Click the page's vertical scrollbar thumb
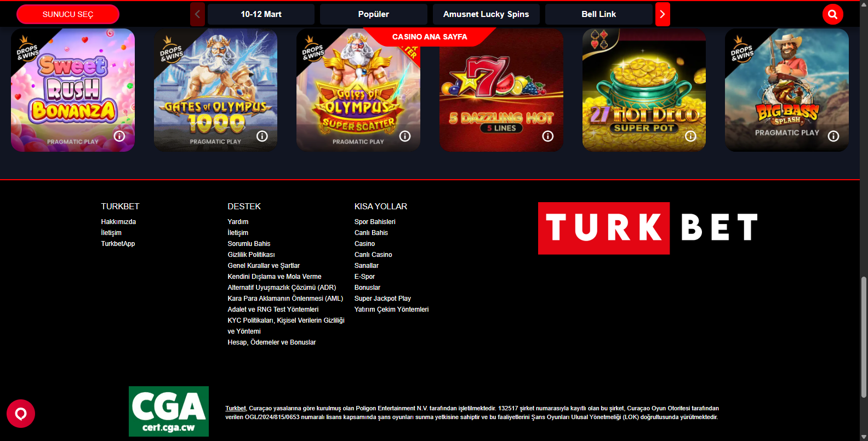868x441 pixels. pos(864,337)
